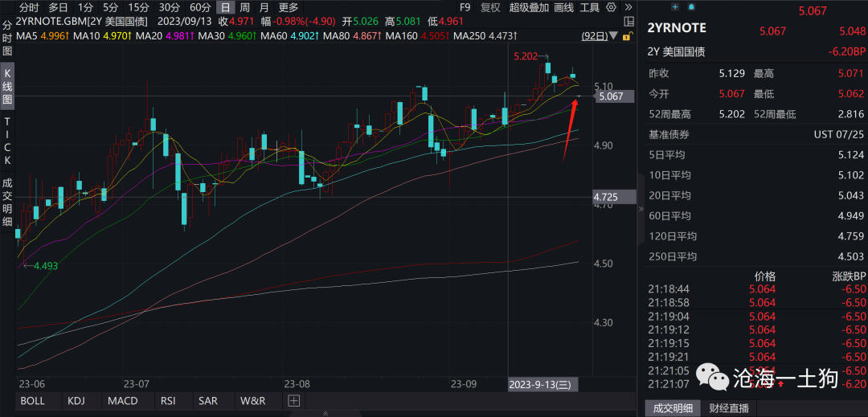This screenshot has width=868, height=417.
Task: Select the MACD indicator
Action: point(122,401)
